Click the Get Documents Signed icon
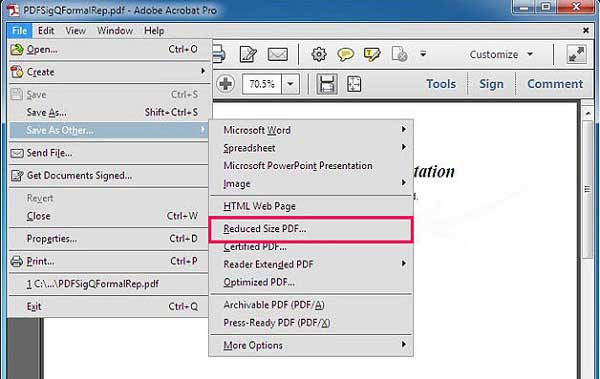 pos(16,176)
